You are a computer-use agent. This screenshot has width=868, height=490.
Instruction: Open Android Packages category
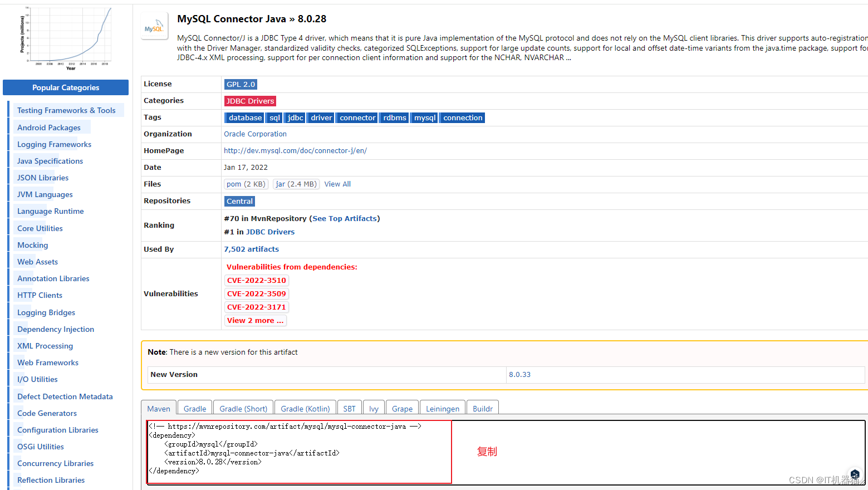[x=49, y=128]
